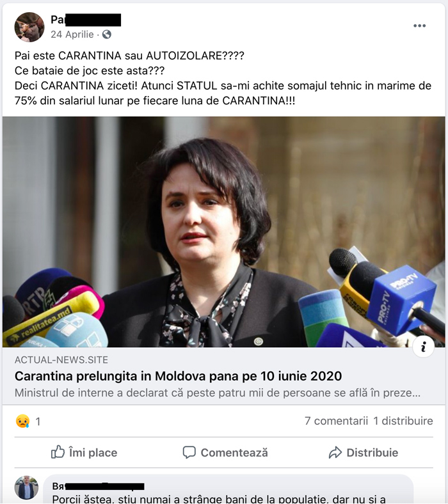
Task: Click the speech bubble Comentează icon
Action: coord(189,452)
